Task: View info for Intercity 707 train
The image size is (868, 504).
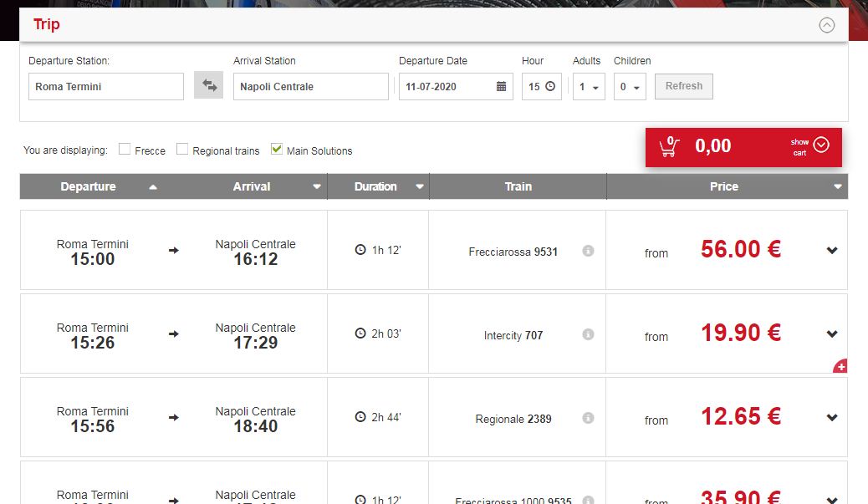Action: click(x=588, y=334)
